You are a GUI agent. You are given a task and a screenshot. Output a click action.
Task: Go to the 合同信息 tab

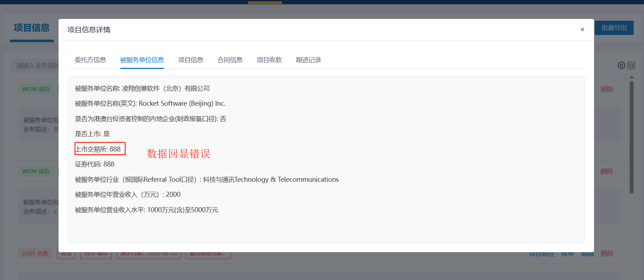point(230,60)
